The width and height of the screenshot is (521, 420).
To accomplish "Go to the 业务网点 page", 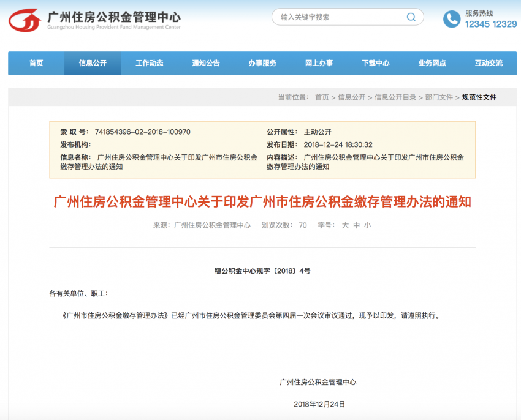I will 432,63.
